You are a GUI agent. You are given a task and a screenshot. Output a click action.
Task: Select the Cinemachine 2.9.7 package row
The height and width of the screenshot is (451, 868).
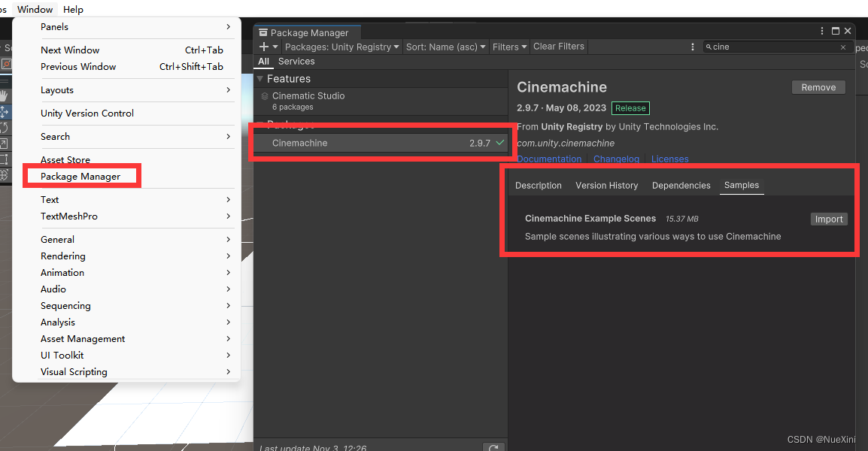(x=381, y=143)
